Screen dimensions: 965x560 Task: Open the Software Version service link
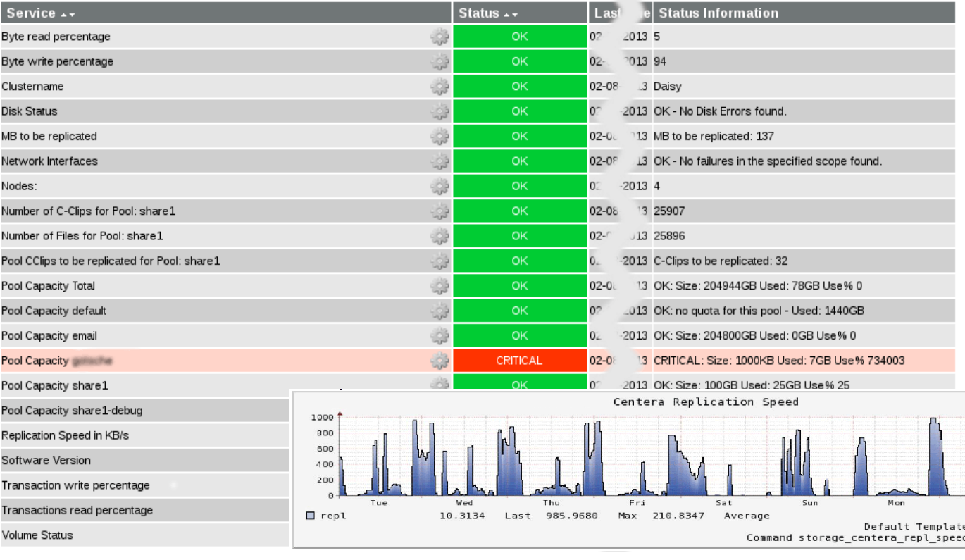coord(46,461)
